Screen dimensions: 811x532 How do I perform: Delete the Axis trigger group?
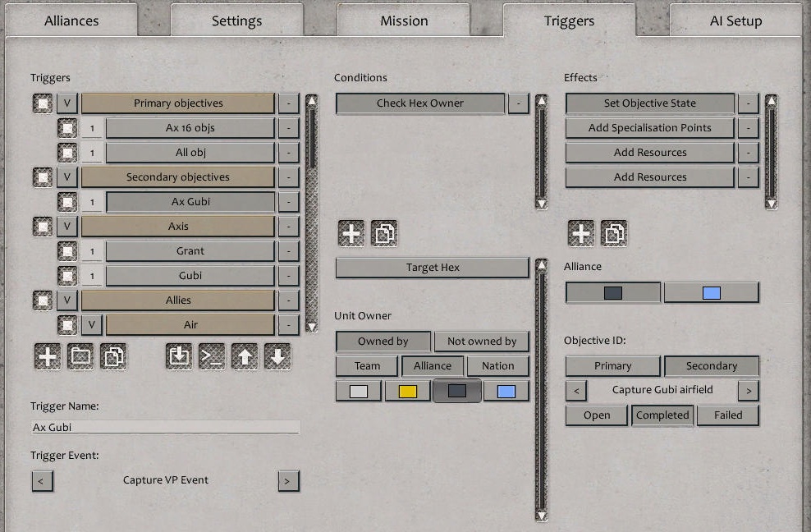pos(289,226)
